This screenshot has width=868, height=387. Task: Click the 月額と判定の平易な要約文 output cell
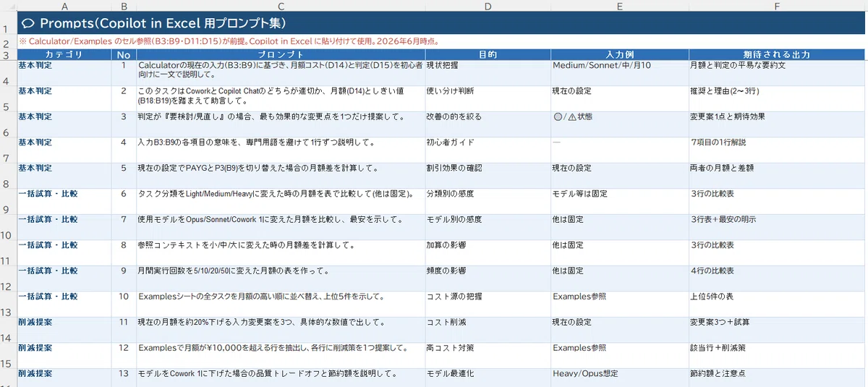pos(777,73)
